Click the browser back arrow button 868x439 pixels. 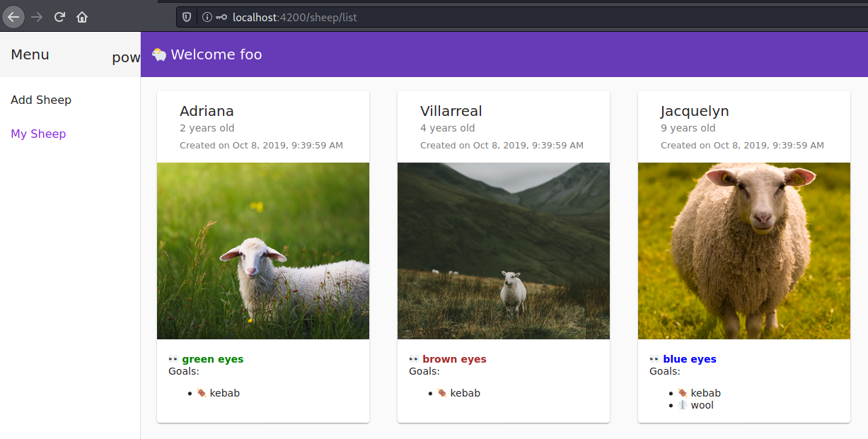(13, 17)
